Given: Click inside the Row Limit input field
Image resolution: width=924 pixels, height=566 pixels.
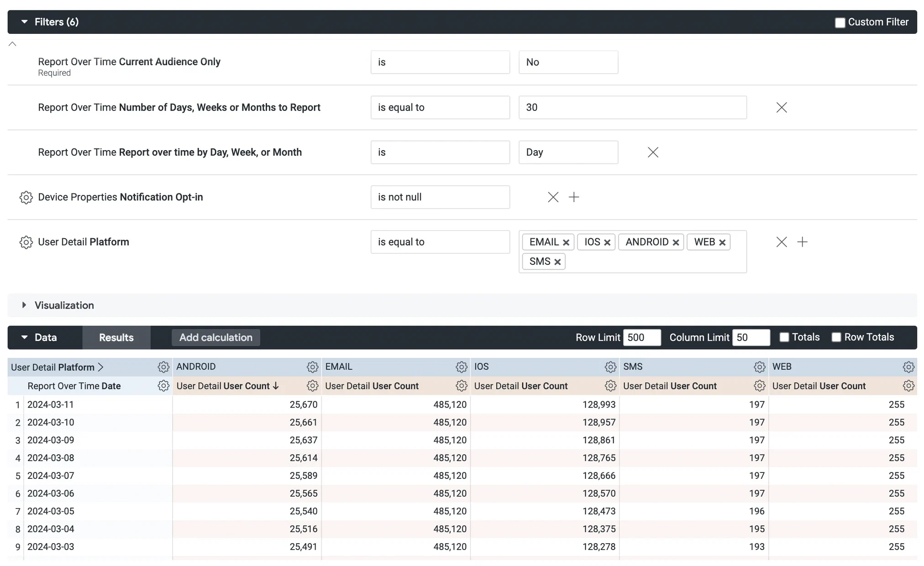Looking at the screenshot, I should [642, 337].
